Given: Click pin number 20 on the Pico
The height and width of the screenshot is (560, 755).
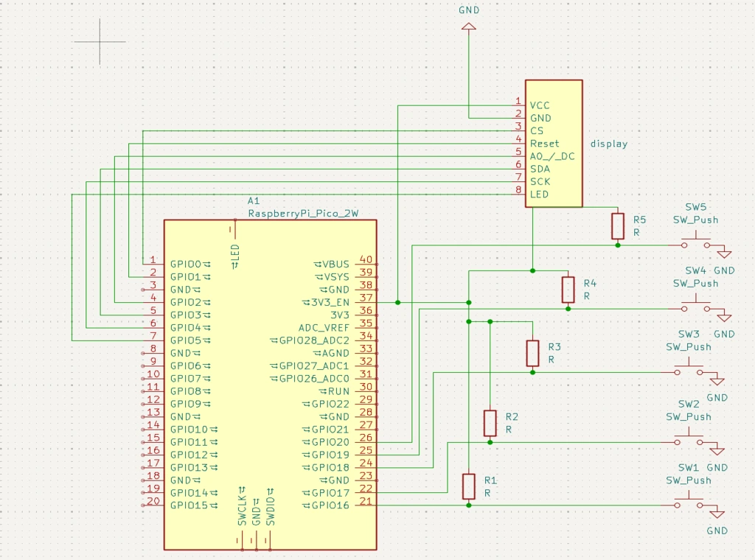Looking at the screenshot, I should click(153, 501).
